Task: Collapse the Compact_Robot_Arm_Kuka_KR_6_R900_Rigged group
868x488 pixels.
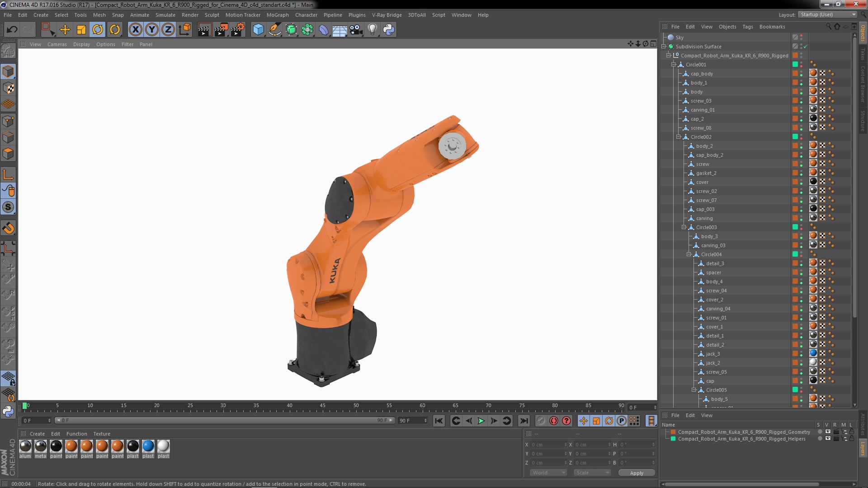Action: click(x=669, y=56)
